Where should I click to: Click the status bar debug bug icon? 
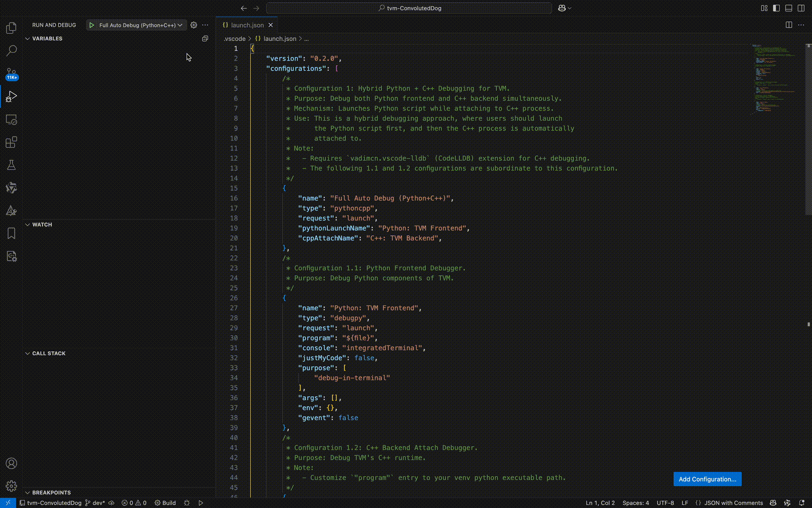(187, 503)
